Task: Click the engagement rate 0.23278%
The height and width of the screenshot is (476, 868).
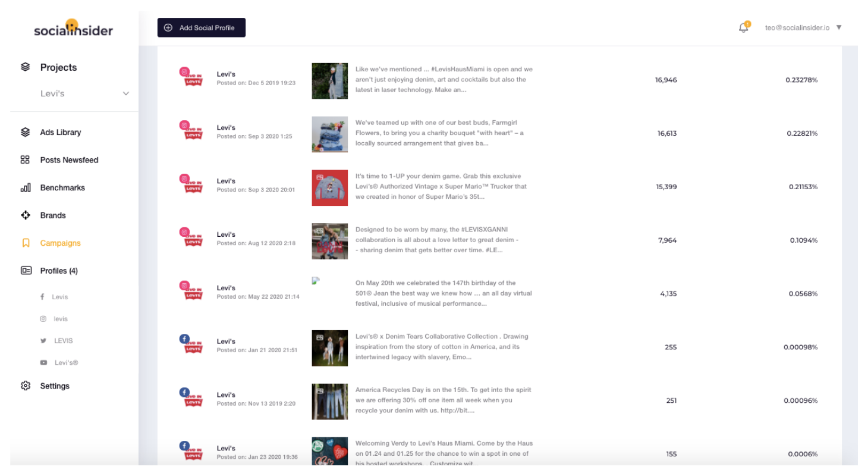Action: click(x=801, y=80)
